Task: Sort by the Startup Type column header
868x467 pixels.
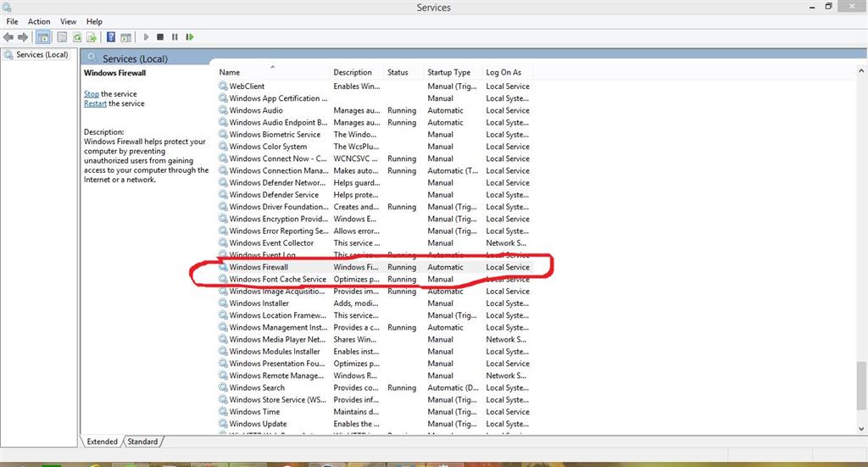Action: [x=453, y=73]
